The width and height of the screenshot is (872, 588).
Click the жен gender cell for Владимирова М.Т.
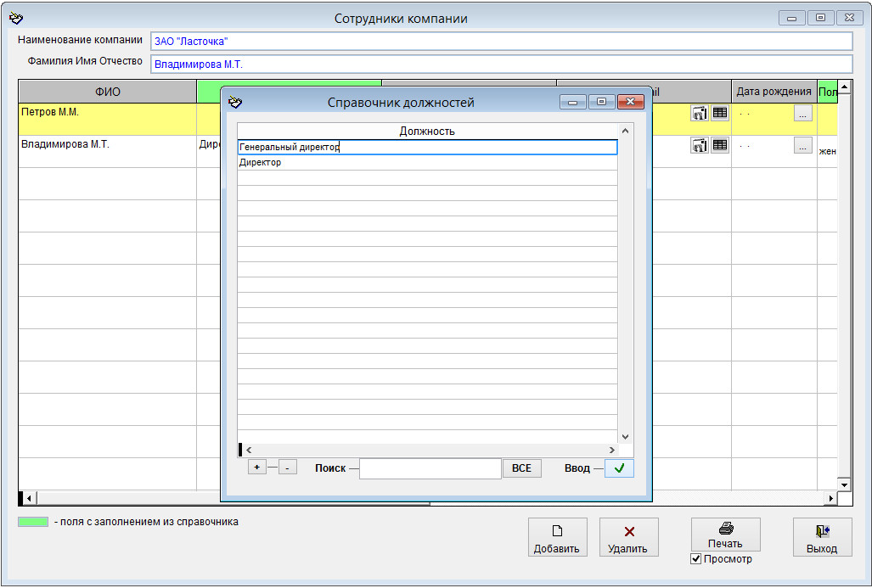828,151
